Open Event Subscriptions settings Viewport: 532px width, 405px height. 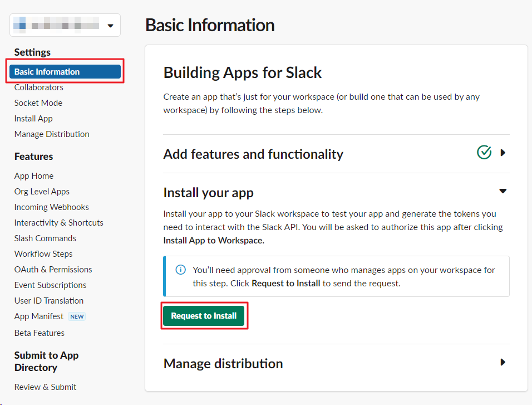pos(51,285)
